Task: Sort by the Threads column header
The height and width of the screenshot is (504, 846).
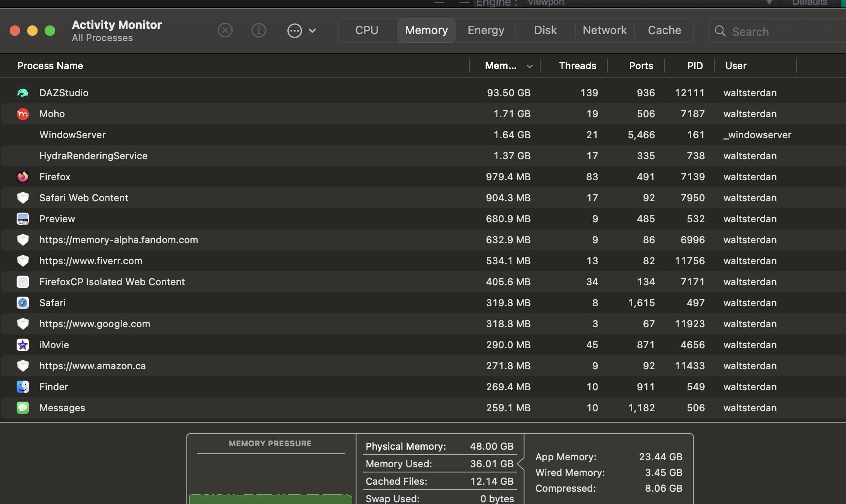Action: [x=577, y=66]
